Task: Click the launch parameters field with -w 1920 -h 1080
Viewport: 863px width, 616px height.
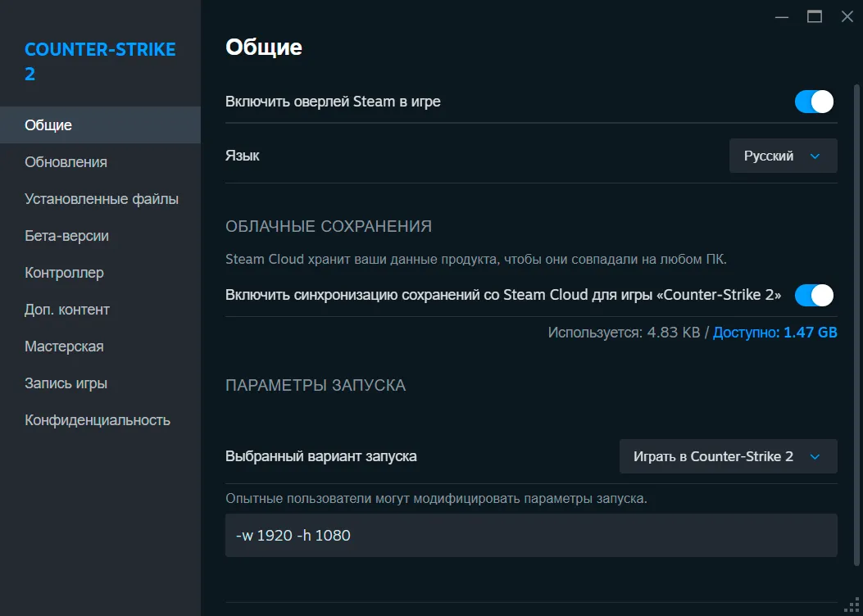Action: (x=531, y=535)
